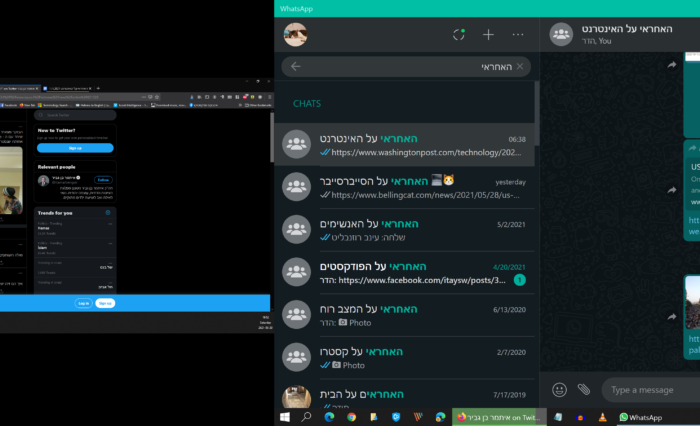Click the group avatar of האחראי על הפודקסטים
The height and width of the screenshot is (426, 700).
296,272
